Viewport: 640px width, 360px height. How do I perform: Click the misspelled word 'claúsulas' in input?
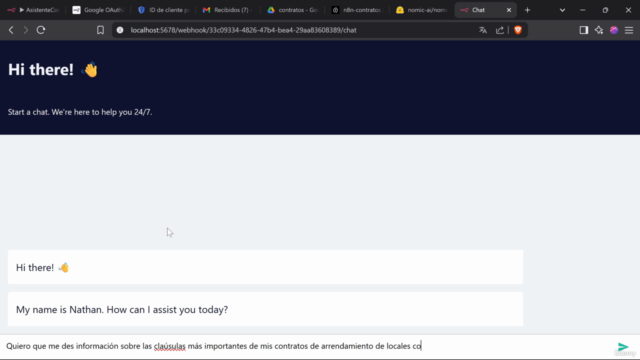[x=169, y=346]
